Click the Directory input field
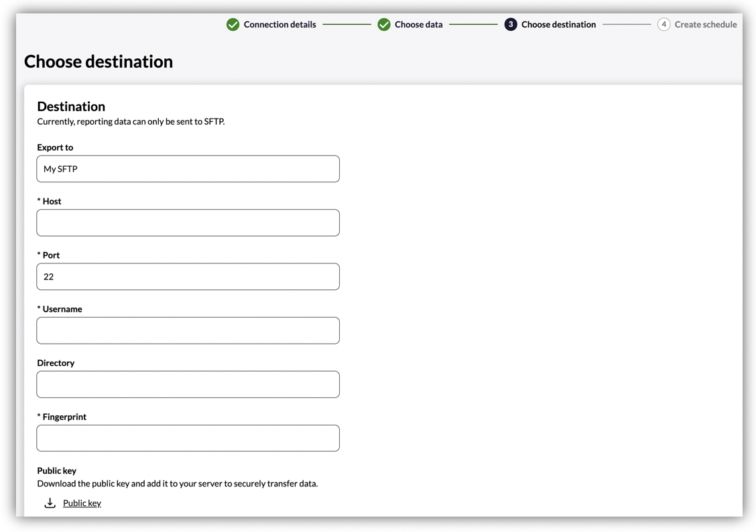This screenshot has width=756, height=532. [x=188, y=385]
